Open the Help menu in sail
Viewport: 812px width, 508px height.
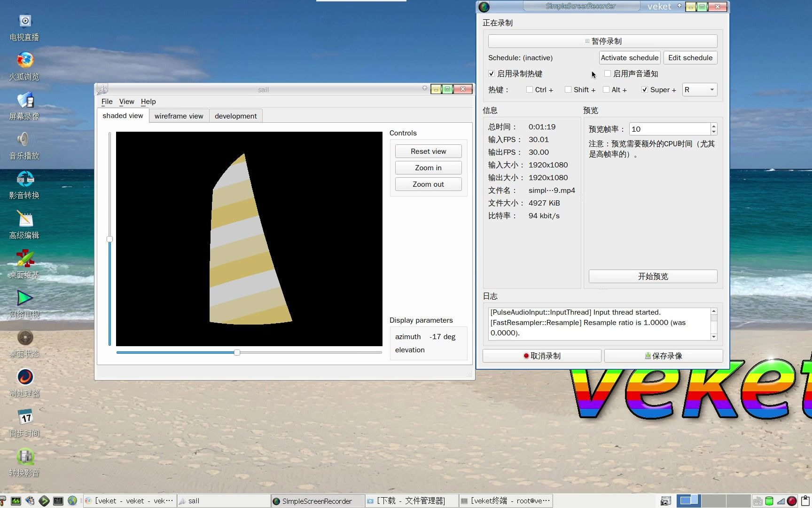148,102
